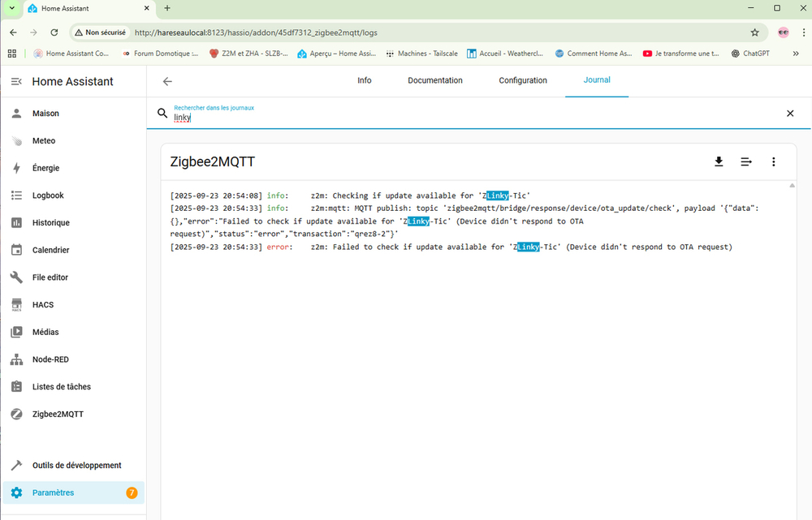Open the Médias panel

point(74,332)
